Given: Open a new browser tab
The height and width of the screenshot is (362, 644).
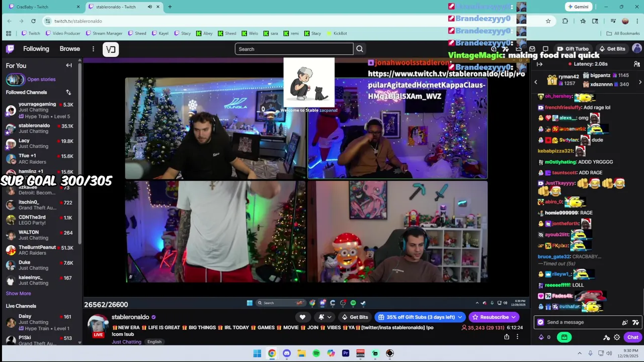Looking at the screenshot, I should [170, 7].
